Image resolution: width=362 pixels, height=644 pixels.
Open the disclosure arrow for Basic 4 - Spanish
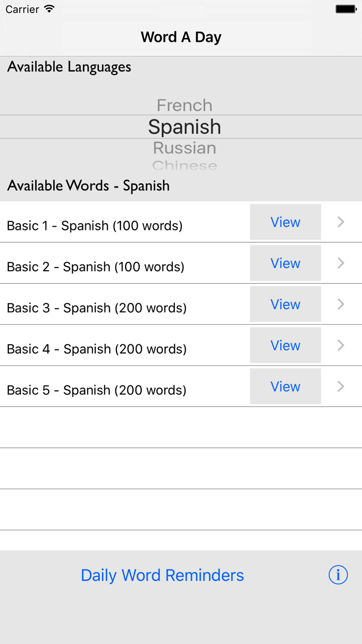click(340, 345)
